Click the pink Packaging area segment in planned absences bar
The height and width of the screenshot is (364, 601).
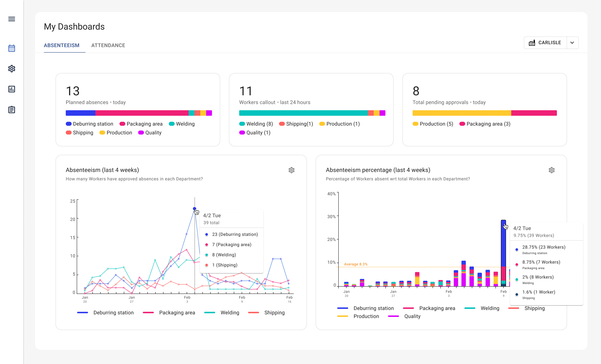pyautogui.click(x=141, y=113)
